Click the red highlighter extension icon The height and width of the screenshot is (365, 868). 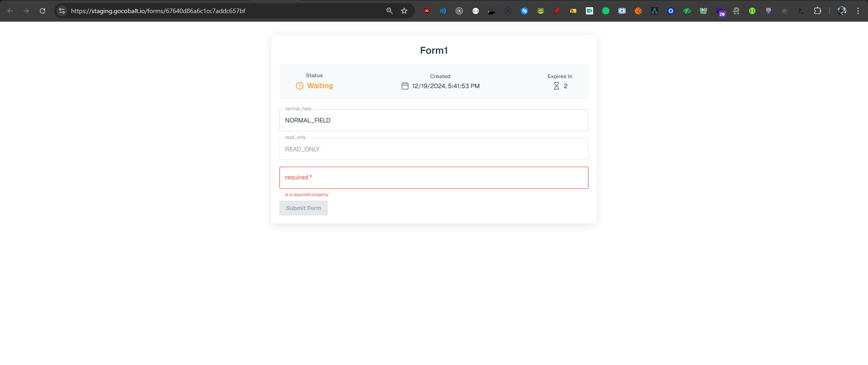click(x=557, y=11)
